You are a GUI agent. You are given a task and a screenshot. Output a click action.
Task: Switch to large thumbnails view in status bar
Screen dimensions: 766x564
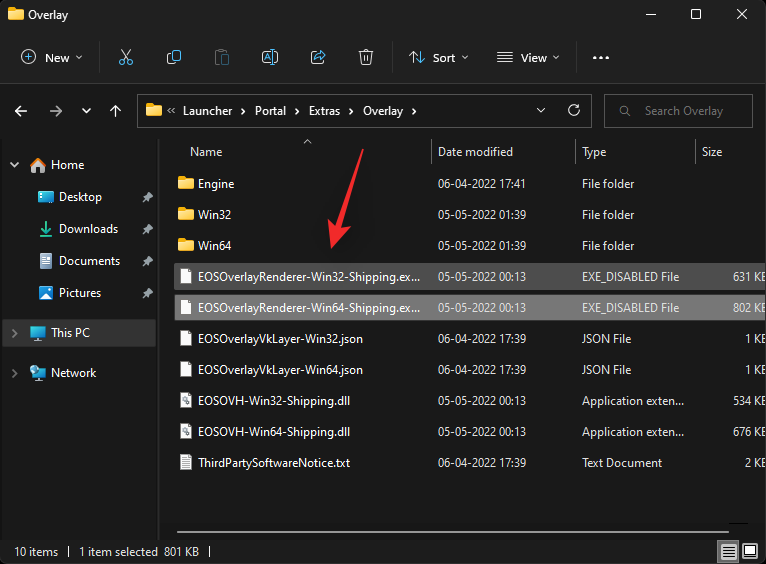tap(748, 552)
